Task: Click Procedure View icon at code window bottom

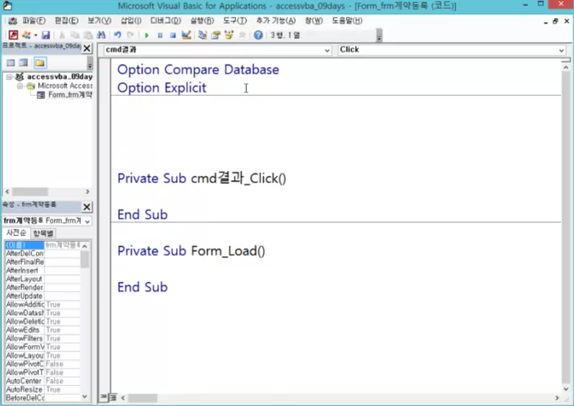Action: click(104, 397)
